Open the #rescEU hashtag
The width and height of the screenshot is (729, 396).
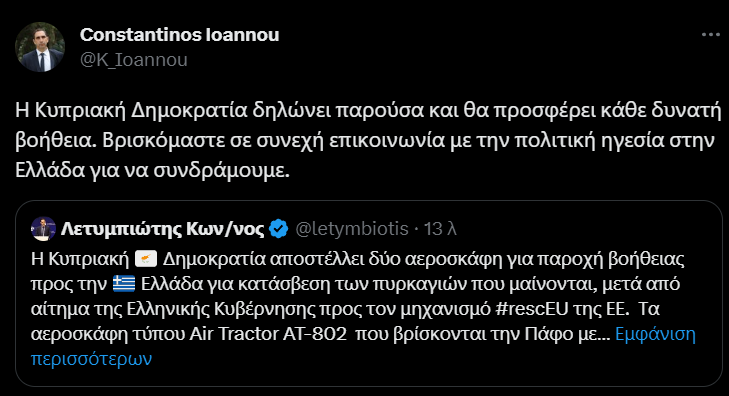click(x=532, y=309)
